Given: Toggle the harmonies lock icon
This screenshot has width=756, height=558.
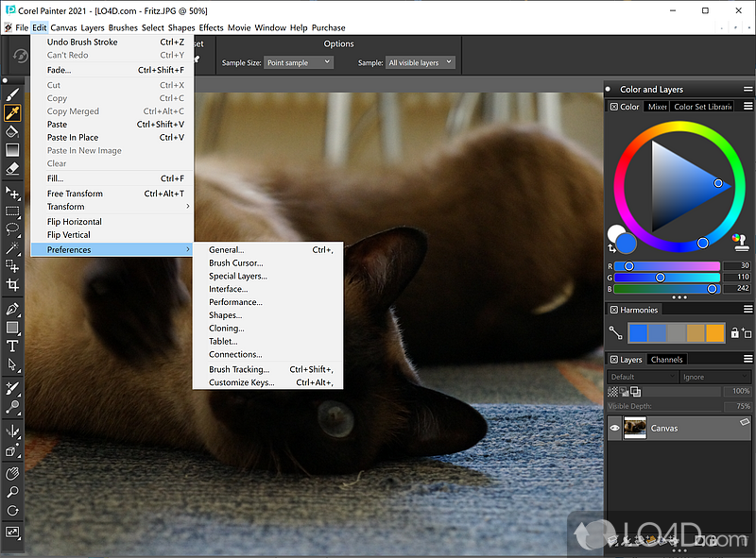Looking at the screenshot, I should tap(734, 333).
